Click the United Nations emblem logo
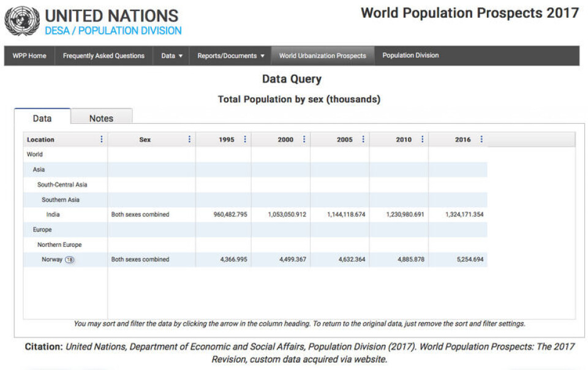The width and height of the screenshot is (588, 370). point(21,21)
